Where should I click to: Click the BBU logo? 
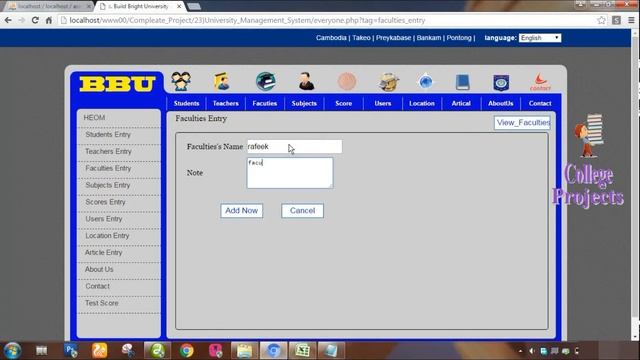117,84
